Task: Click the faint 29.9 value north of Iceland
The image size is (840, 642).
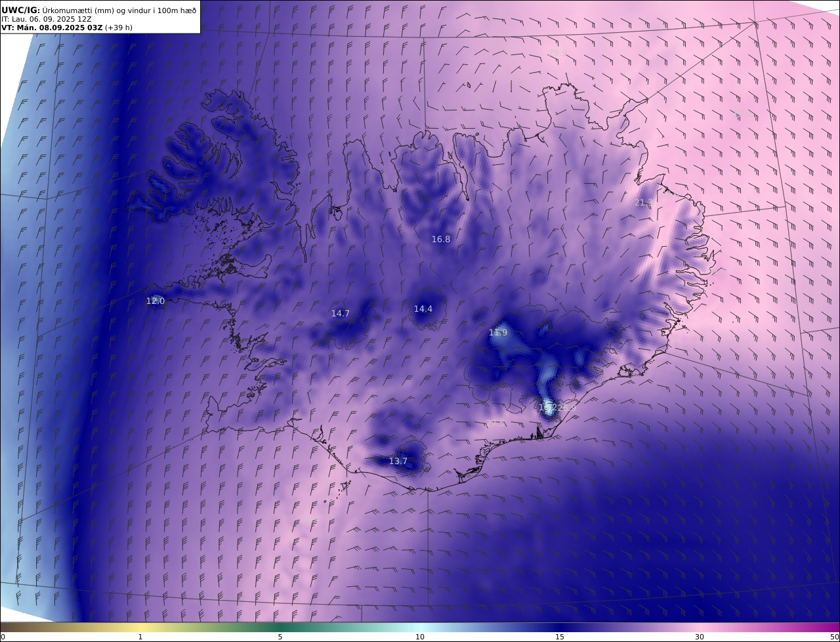Action: tap(557, 53)
